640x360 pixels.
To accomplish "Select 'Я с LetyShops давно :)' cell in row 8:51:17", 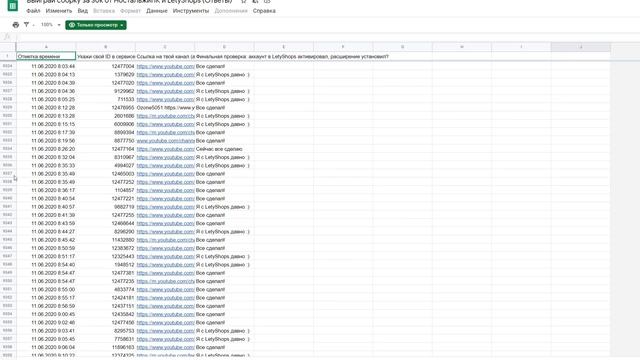I will click(224, 256).
